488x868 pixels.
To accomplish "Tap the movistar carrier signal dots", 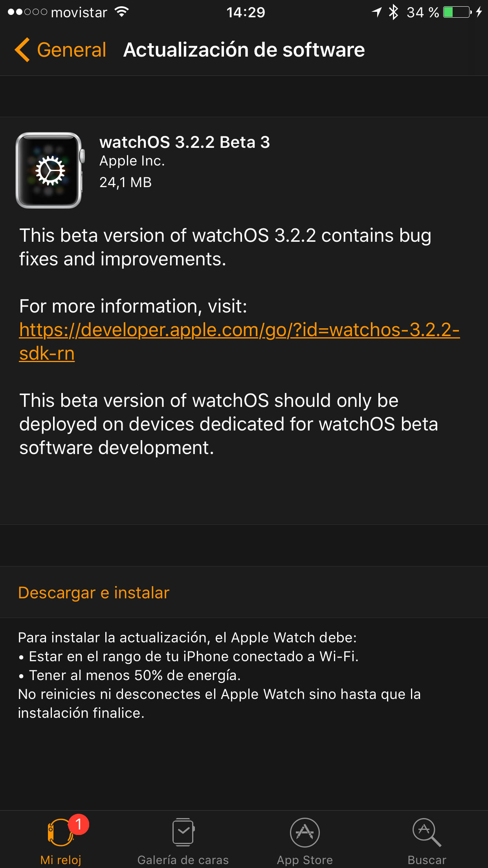I will tap(28, 12).
